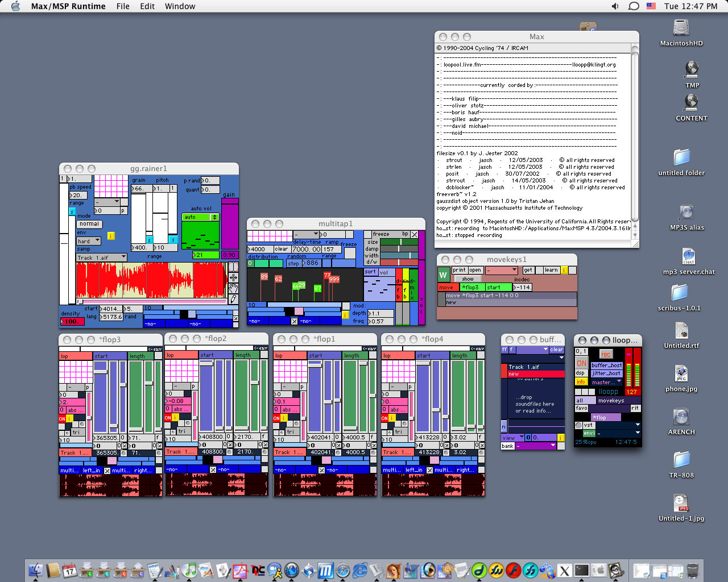Click the damp slider in multitap1
The width and height of the screenshot is (728, 582).
tap(399, 248)
